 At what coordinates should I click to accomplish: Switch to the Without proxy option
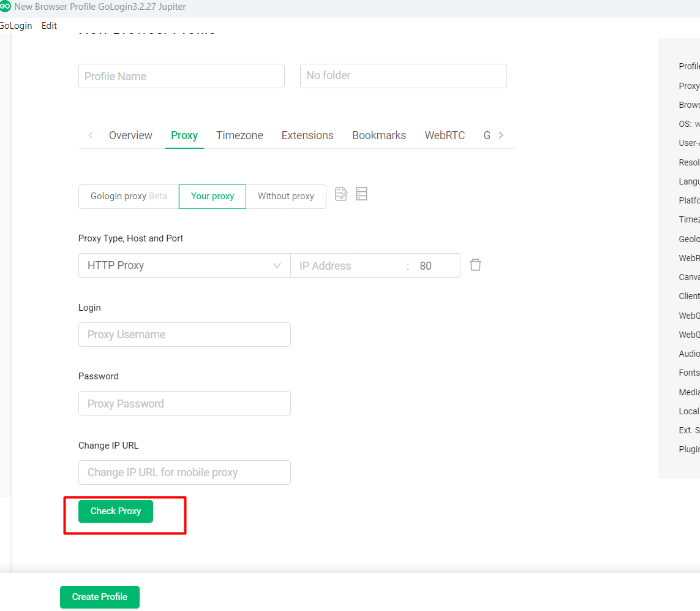[286, 197]
